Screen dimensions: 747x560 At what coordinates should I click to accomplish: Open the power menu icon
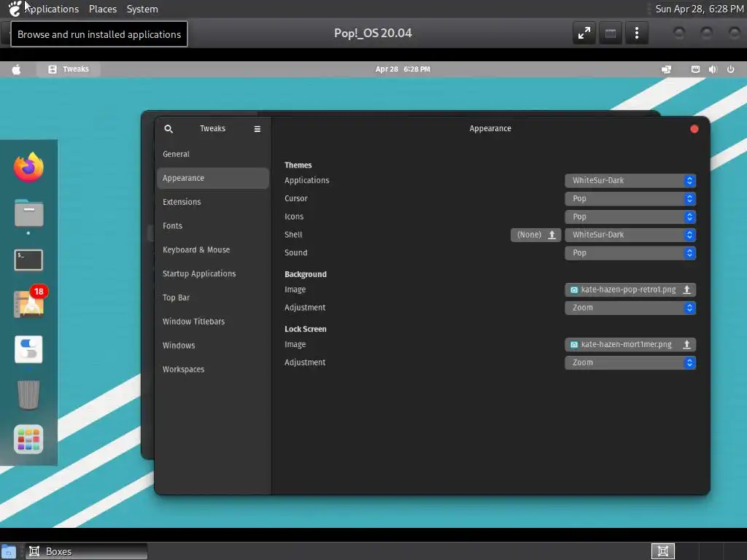coord(730,69)
